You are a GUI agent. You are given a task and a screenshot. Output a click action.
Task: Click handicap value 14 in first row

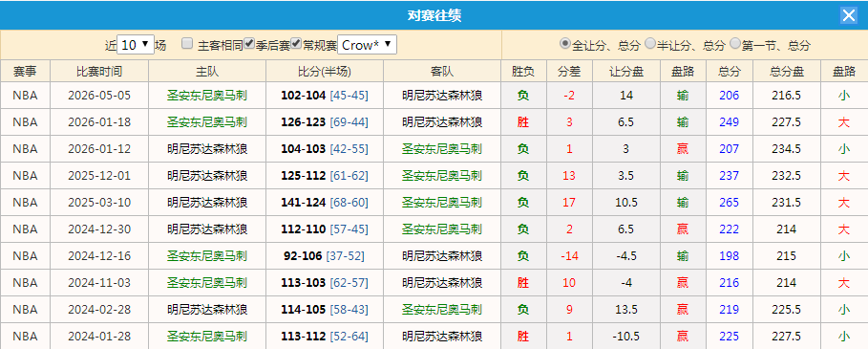click(626, 96)
